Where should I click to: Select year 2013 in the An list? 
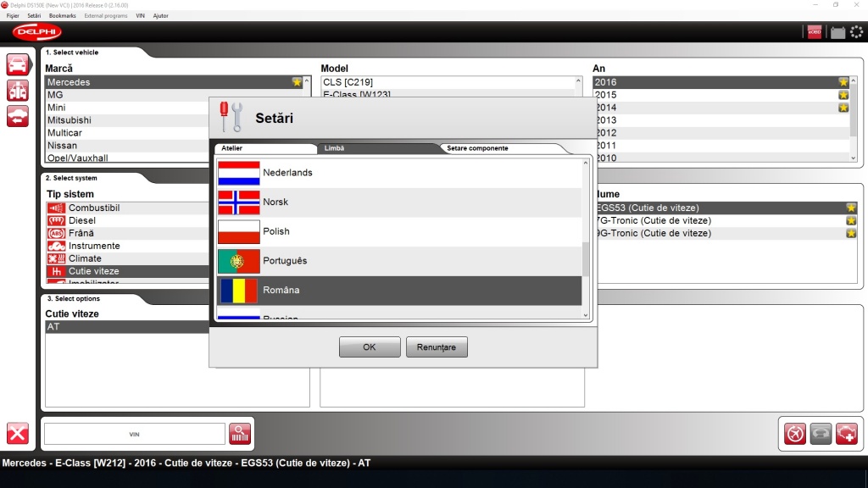point(722,120)
